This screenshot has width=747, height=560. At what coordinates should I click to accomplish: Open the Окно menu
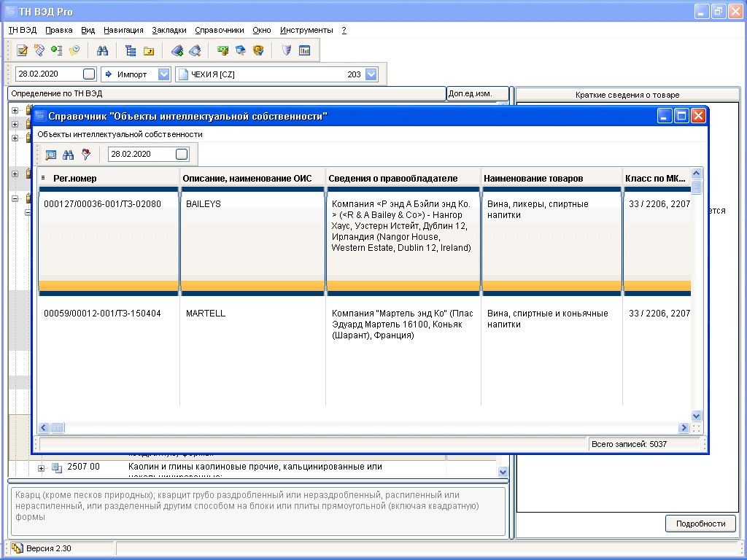tap(262, 30)
